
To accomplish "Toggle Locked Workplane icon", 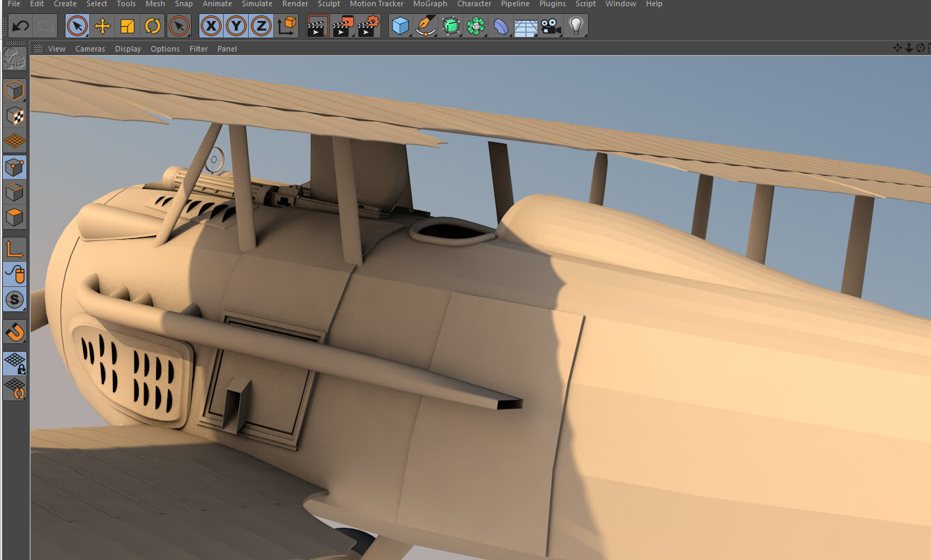I will 15,363.
